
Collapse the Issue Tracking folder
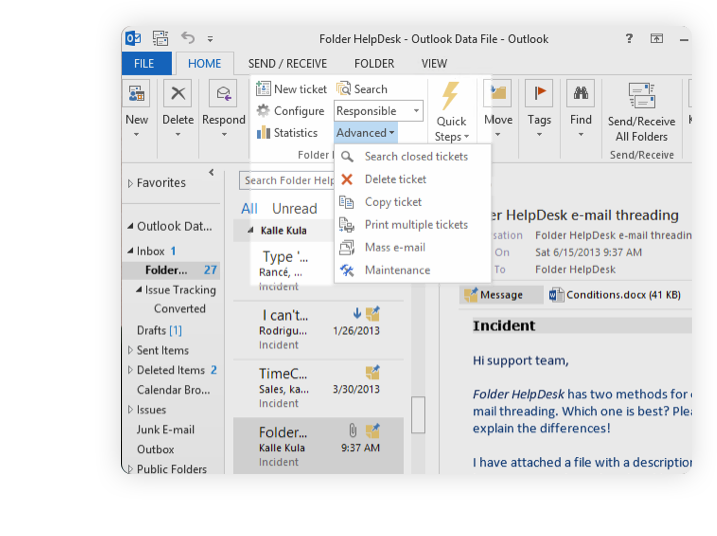pyautogui.click(x=139, y=289)
